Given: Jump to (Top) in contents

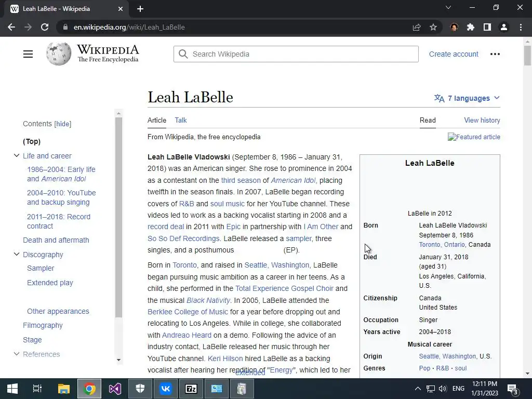Looking at the screenshot, I should (x=32, y=141).
